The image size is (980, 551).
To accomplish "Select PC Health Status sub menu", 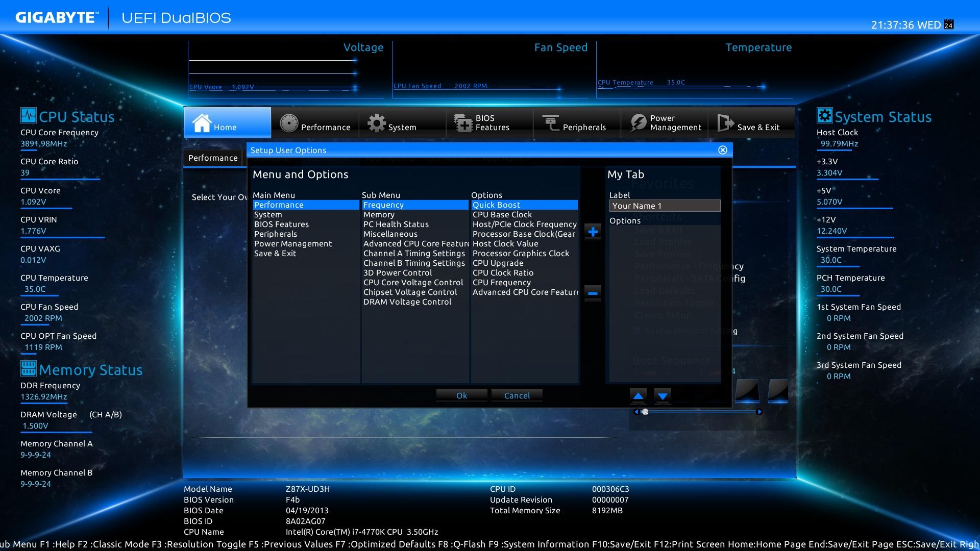I will 415,224.
